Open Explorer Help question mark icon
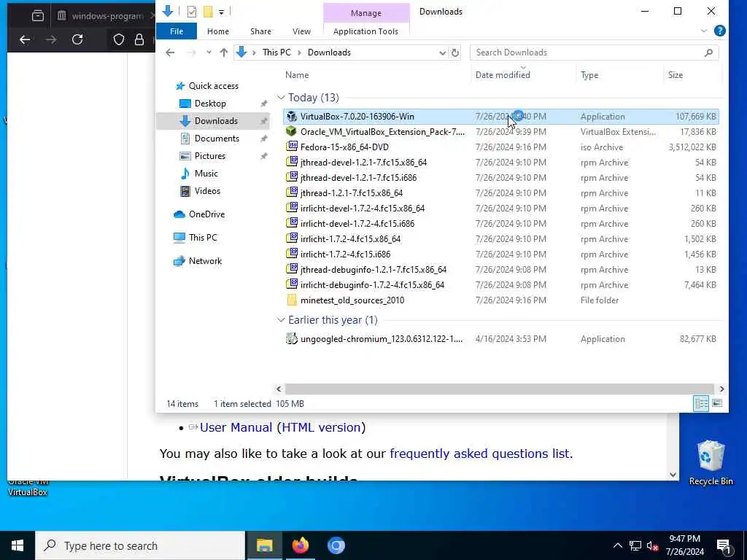This screenshot has width=747, height=560. (x=720, y=31)
